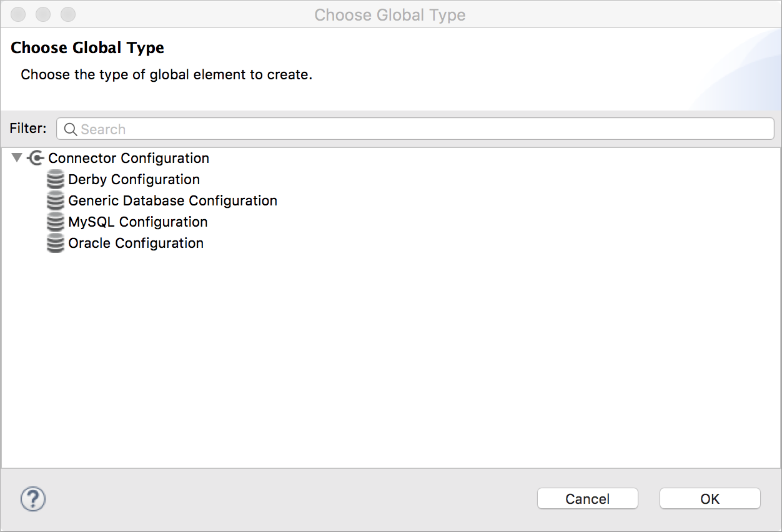Click the Generic Database Configuration database icon
The width and height of the screenshot is (782, 532).
55,200
